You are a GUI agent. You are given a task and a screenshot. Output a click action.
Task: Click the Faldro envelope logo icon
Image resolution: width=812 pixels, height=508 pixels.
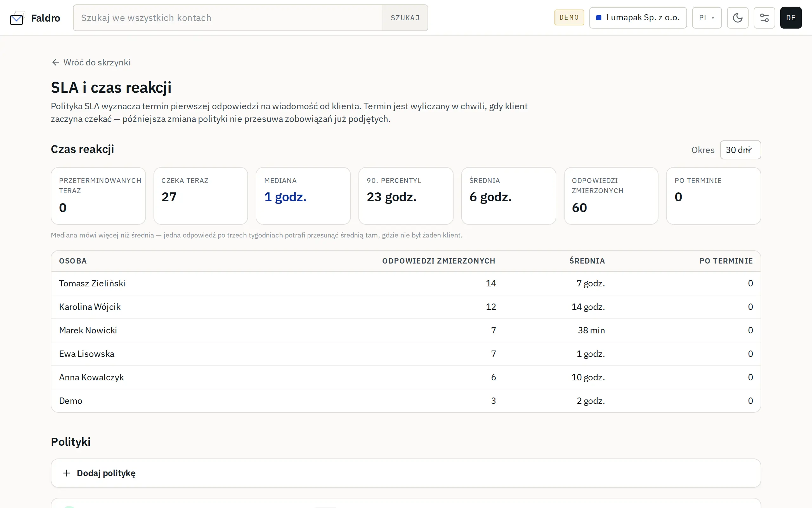(x=17, y=18)
